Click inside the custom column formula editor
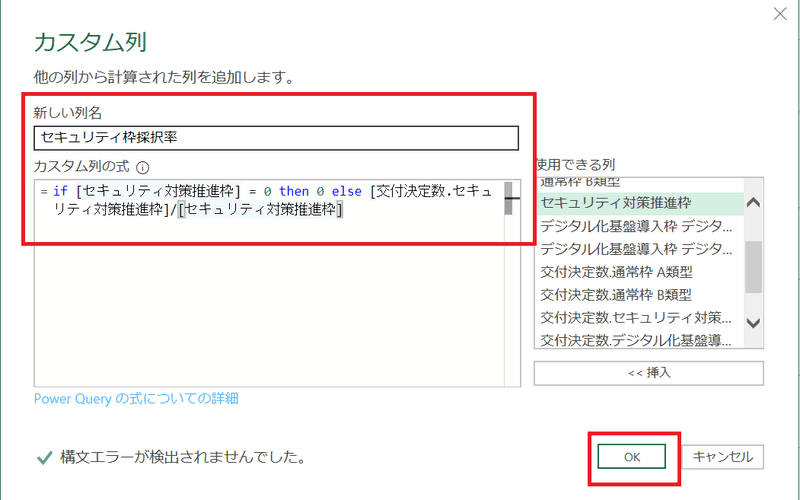 [270, 300]
